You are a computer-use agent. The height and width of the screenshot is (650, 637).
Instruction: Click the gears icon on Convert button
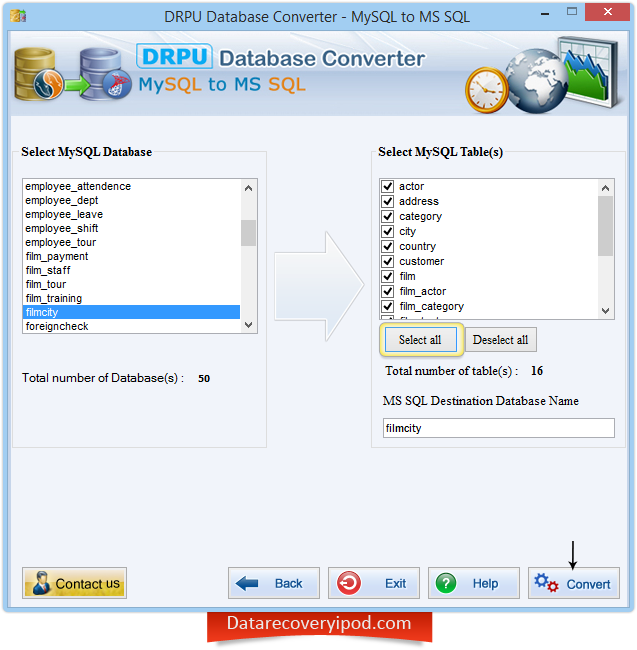(x=546, y=583)
